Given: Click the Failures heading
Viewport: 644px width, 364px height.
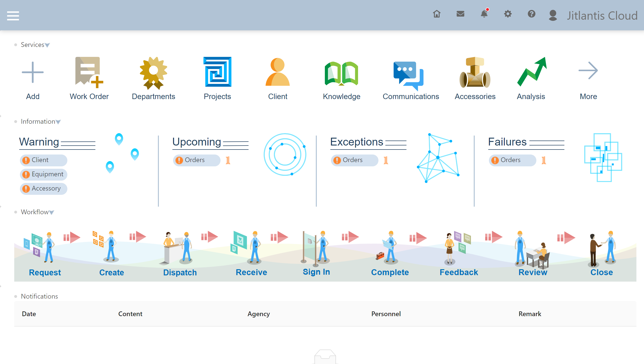Looking at the screenshot, I should click(x=507, y=142).
